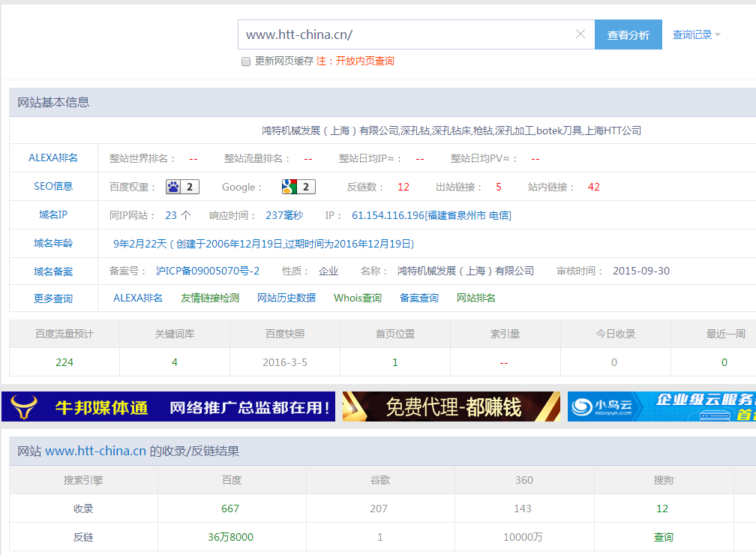Open the 备案查询 link
The image size is (756, 555).
click(x=419, y=298)
